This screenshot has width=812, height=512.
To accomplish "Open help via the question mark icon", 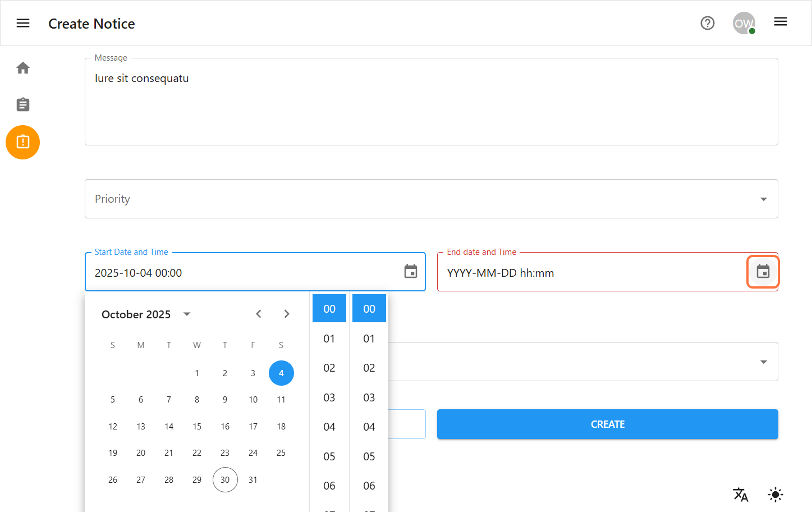I will click(707, 23).
